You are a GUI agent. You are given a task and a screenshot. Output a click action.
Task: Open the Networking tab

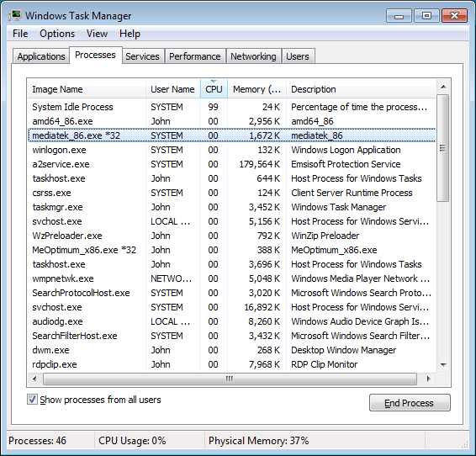pos(253,56)
